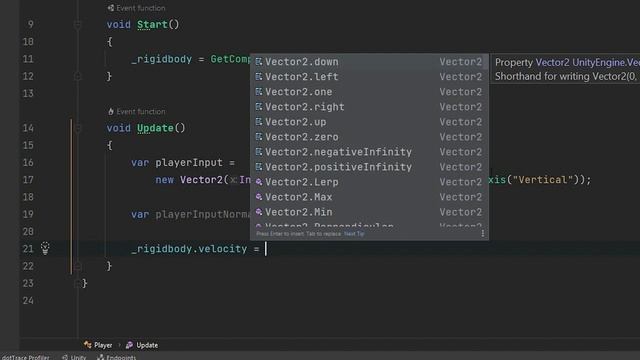Select Vector2.right completion suggestion
The image size is (640, 360).
369,107
